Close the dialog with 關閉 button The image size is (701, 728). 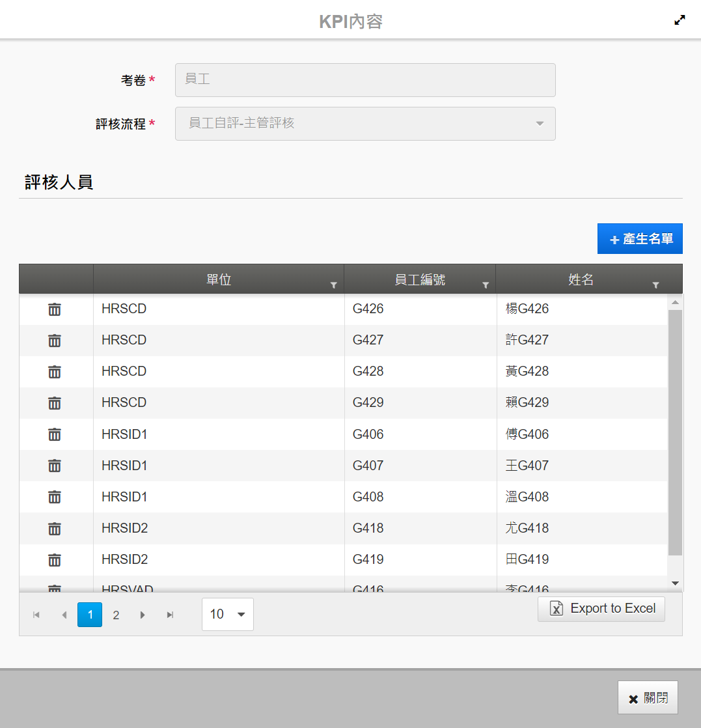pyautogui.click(x=648, y=698)
